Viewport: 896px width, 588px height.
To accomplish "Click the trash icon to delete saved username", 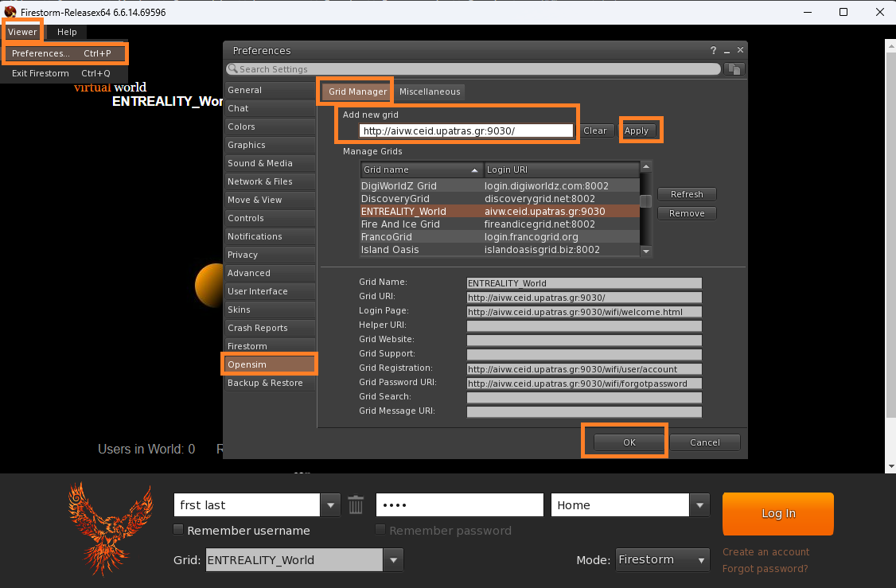I will 356,505.
